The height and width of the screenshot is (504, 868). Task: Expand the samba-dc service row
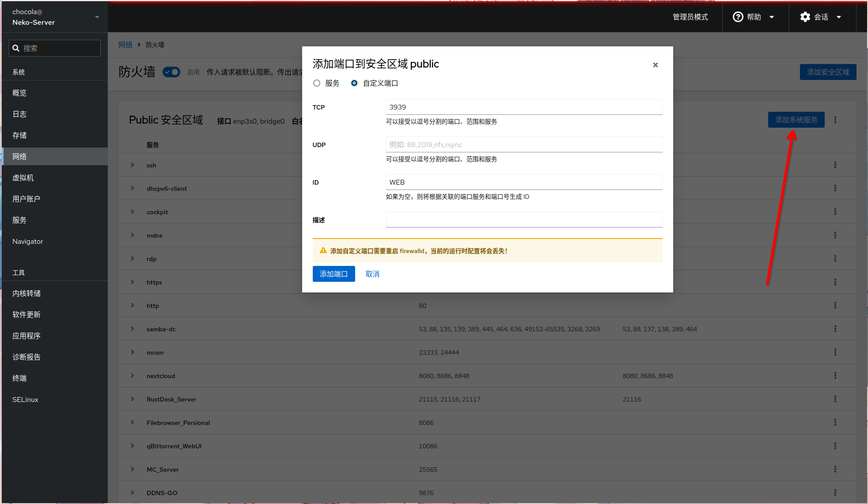coord(132,329)
